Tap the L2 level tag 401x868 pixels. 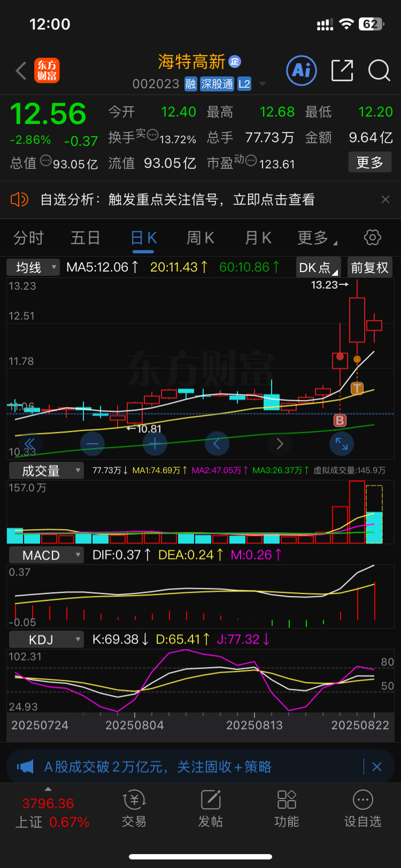(x=244, y=84)
